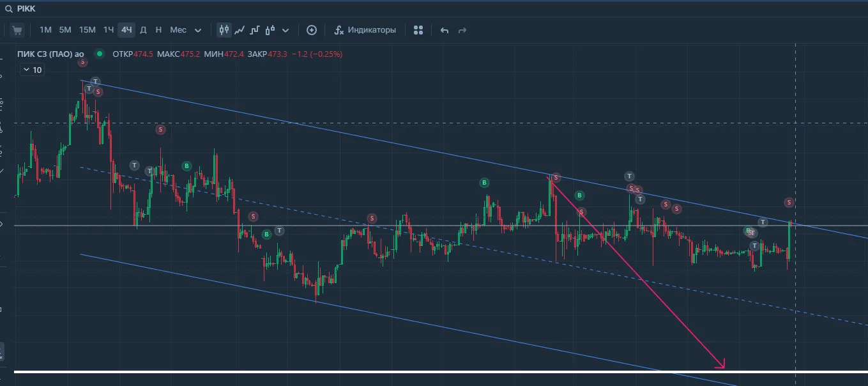
Task: Undo the last chart action
Action: tap(445, 30)
